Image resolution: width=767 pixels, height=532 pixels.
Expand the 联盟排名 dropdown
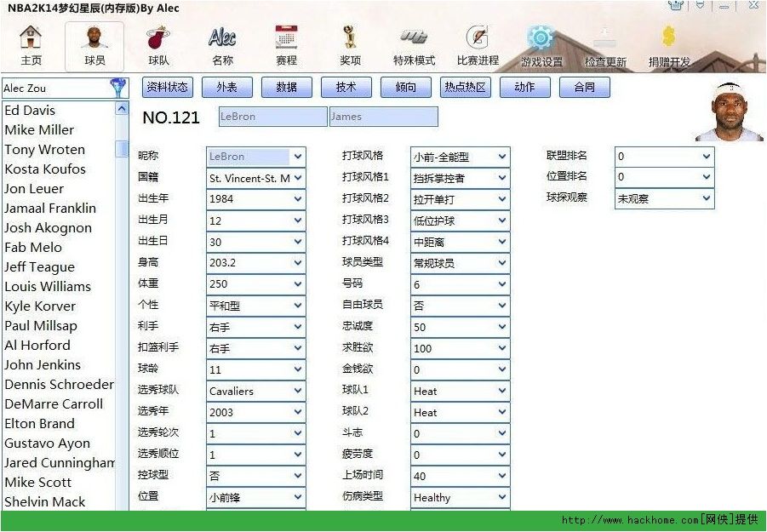click(x=707, y=157)
